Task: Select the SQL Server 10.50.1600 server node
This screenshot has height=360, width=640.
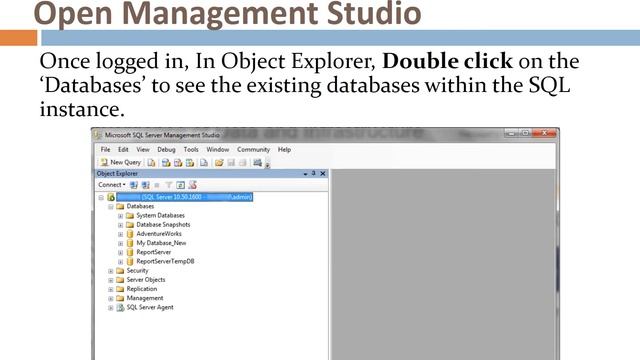Action: pos(184,197)
